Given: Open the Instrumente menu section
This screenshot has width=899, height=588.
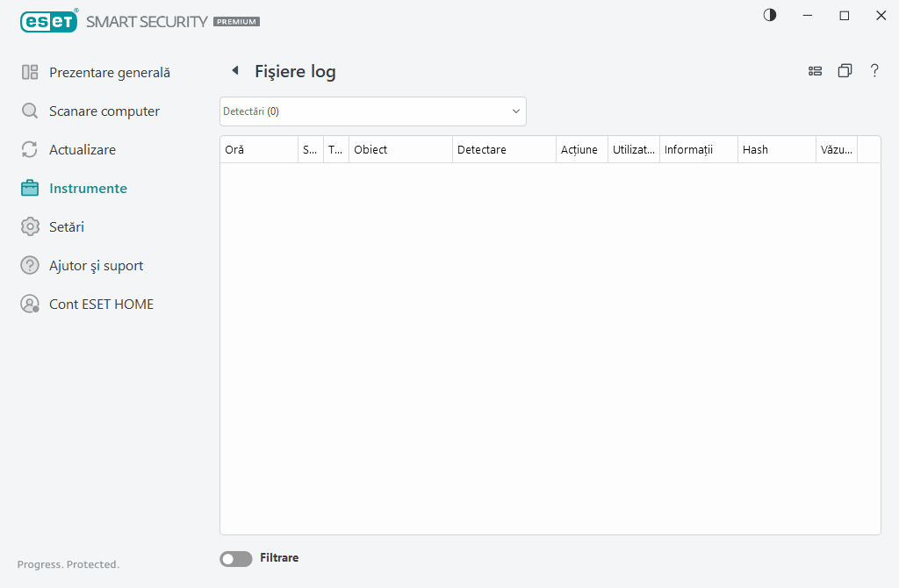Looking at the screenshot, I should click(x=88, y=189).
